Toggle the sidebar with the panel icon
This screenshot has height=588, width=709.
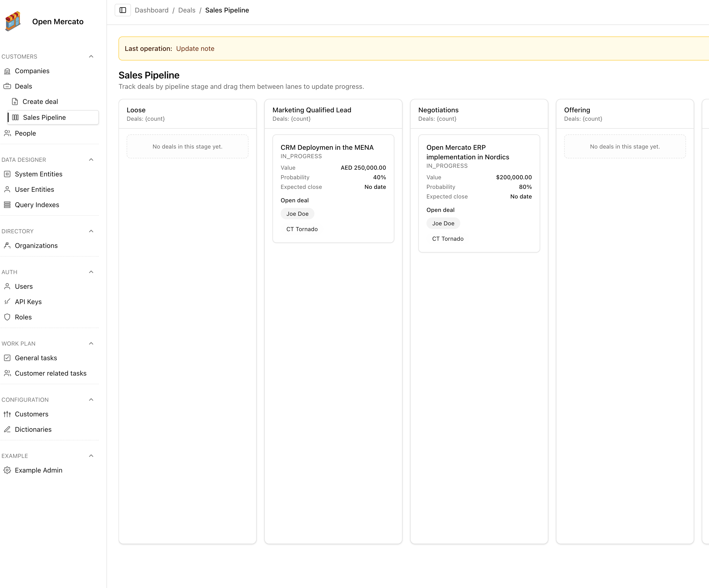click(x=123, y=10)
